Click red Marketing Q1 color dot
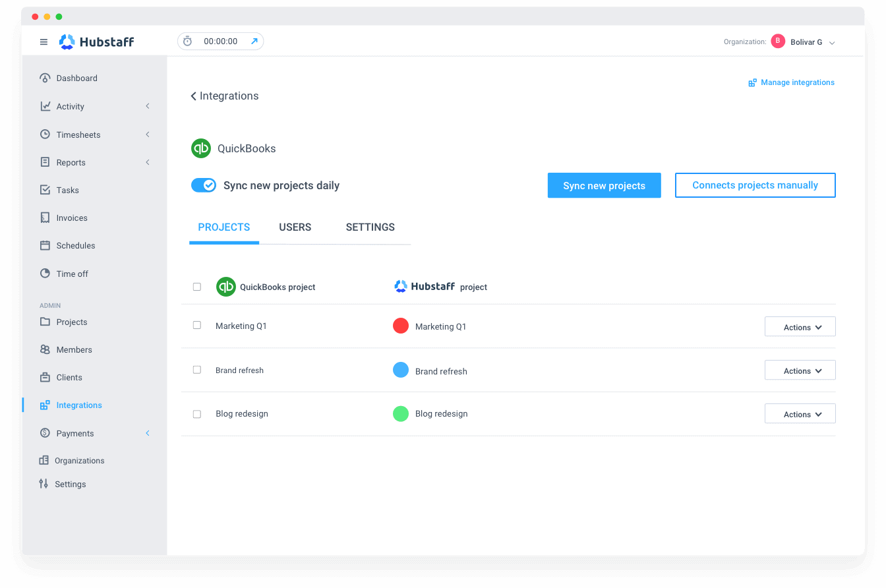The height and width of the screenshot is (588, 886). [401, 326]
